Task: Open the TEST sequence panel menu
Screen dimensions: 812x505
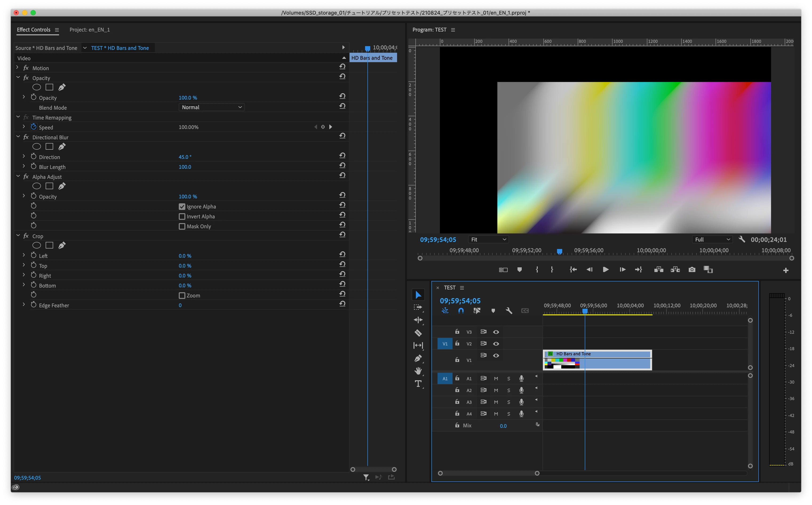Action: tap(462, 288)
